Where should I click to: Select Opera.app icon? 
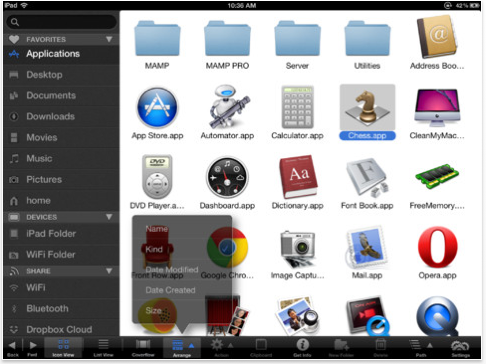click(437, 247)
